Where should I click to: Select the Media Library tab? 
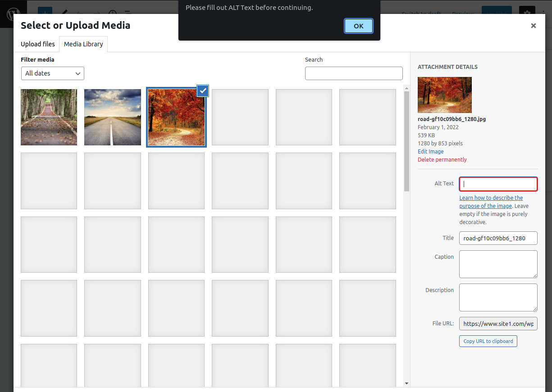click(83, 44)
